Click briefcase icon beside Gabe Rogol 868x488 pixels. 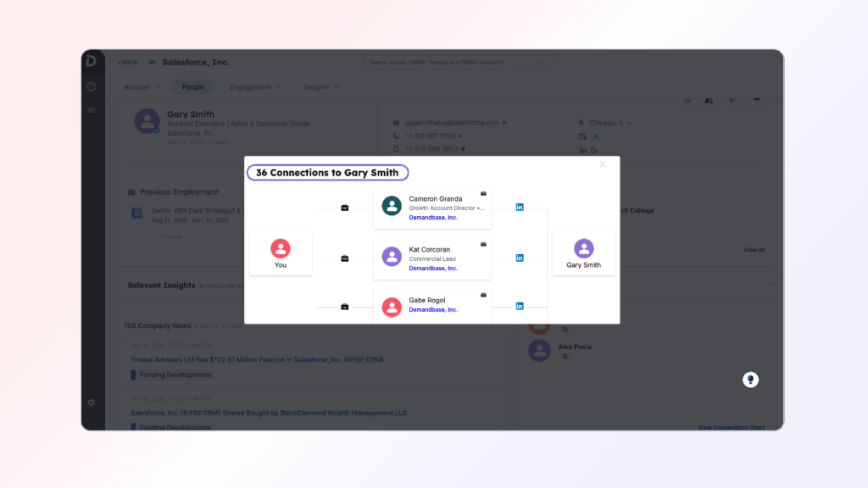345,307
